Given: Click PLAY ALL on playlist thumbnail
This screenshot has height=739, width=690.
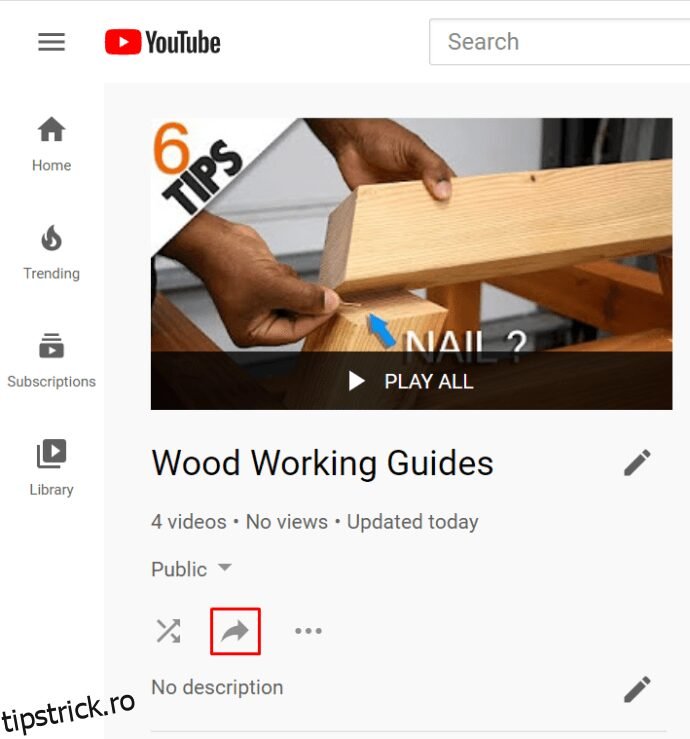Looking at the screenshot, I should 411,381.
